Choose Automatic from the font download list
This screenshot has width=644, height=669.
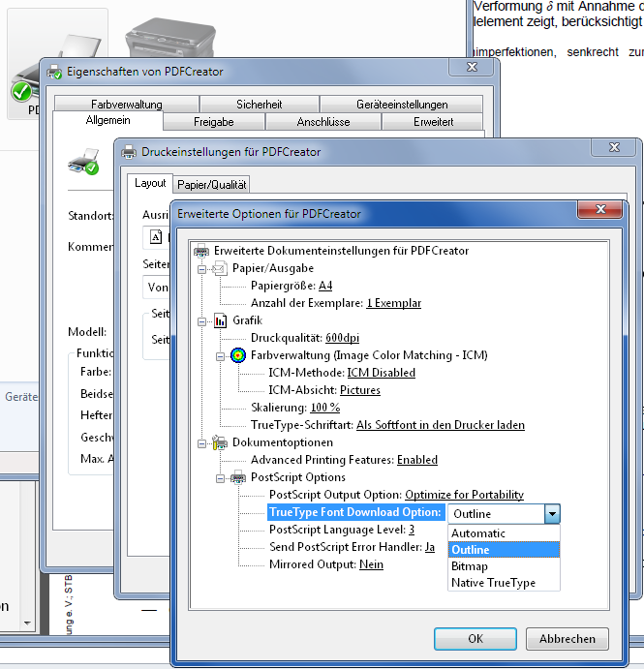click(x=504, y=533)
